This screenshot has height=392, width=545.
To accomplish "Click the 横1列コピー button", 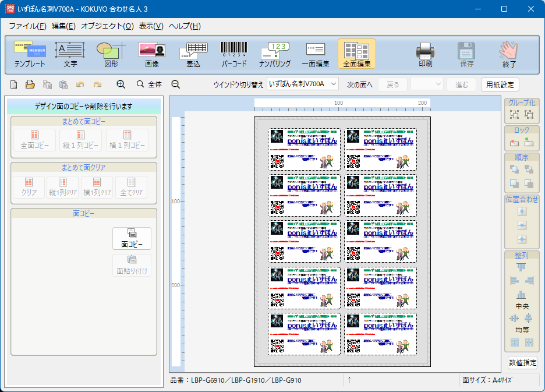I will tap(127, 140).
